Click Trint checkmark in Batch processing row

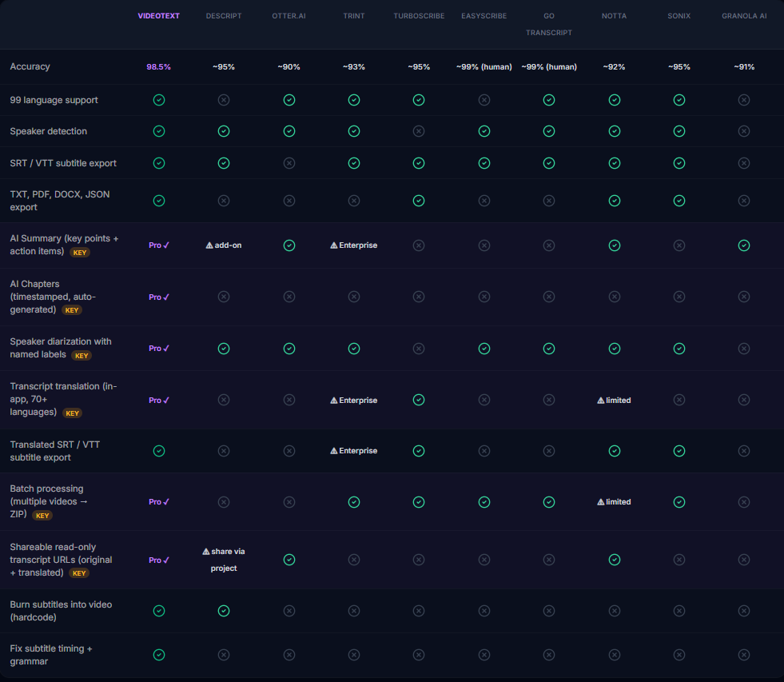click(354, 502)
